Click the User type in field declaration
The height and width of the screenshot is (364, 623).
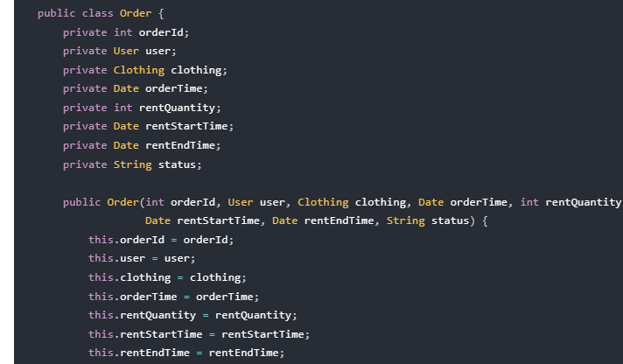tap(126, 51)
